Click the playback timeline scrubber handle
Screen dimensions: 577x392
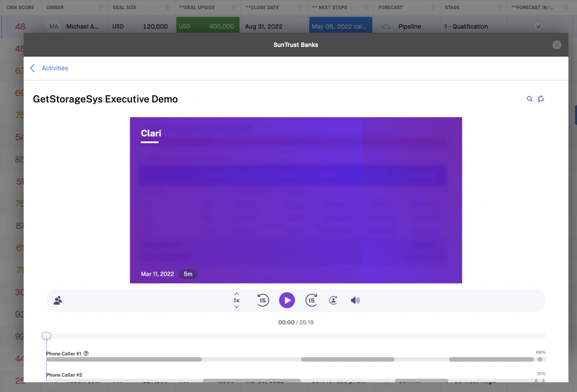coord(47,336)
